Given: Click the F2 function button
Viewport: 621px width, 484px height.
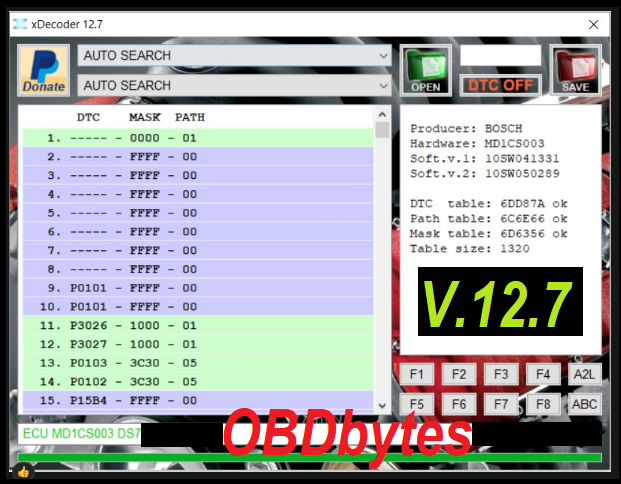Looking at the screenshot, I should tap(459, 374).
